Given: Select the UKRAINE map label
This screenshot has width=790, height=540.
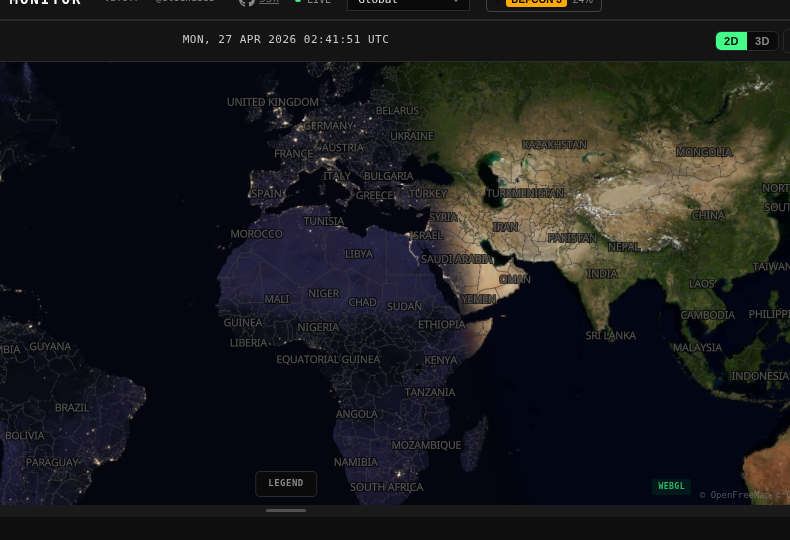Looking at the screenshot, I should click(x=412, y=136).
